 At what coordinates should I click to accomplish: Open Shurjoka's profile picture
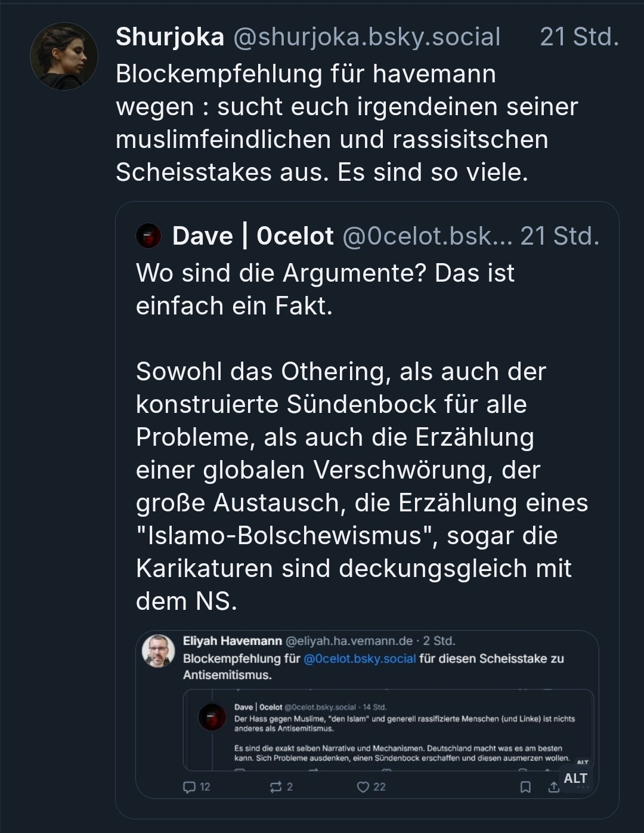pyautogui.click(x=64, y=57)
